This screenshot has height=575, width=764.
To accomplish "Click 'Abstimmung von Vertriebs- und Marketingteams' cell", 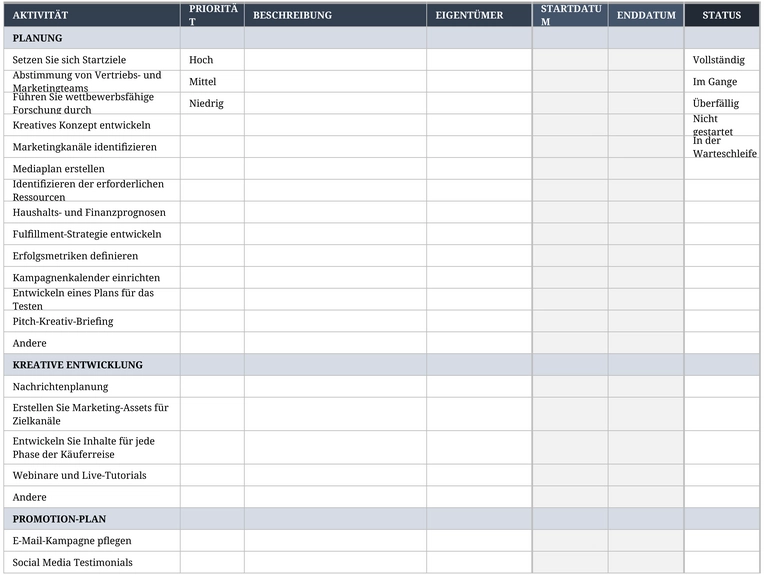I will coord(92,82).
